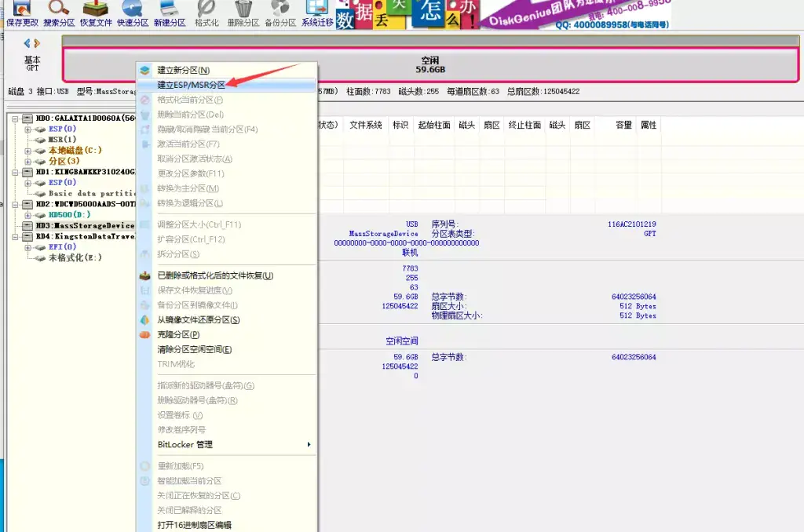Expand ESP(0) under HD0 in the tree
Viewport: 804px width, 532px height.
[x=27, y=129]
